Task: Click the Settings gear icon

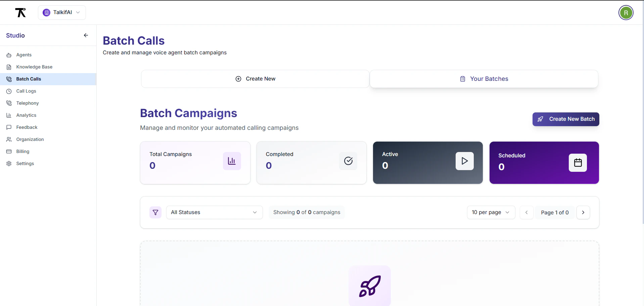Action: (x=8, y=164)
